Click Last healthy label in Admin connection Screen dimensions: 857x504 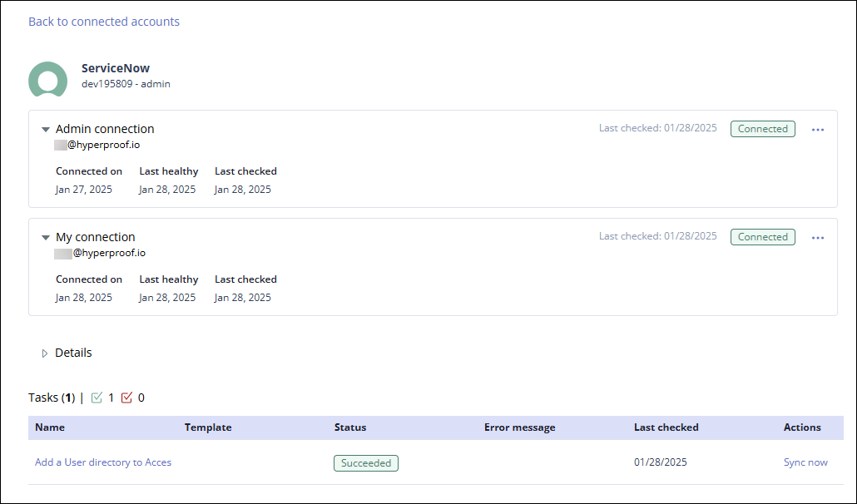[x=169, y=171]
